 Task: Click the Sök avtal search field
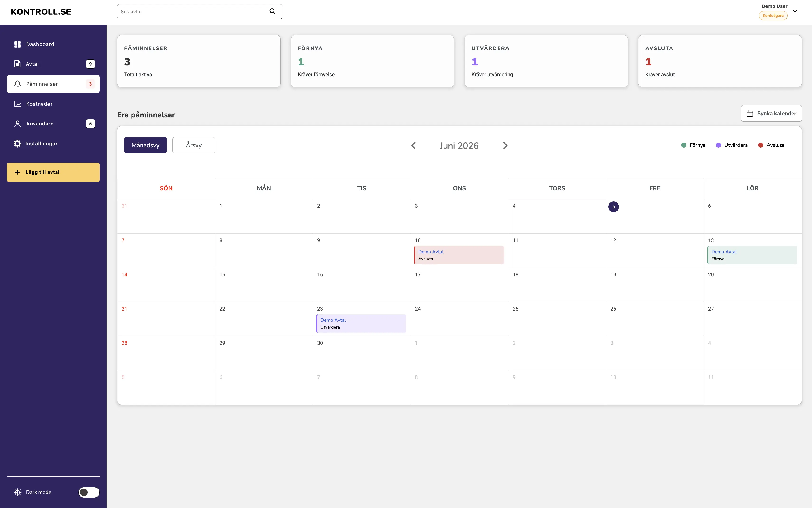click(199, 11)
